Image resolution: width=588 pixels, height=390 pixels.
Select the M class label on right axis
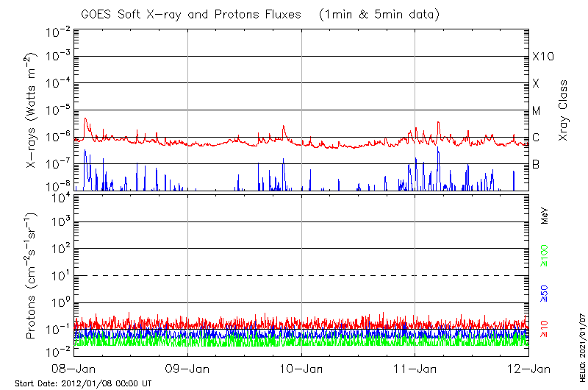[x=537, y=111]
